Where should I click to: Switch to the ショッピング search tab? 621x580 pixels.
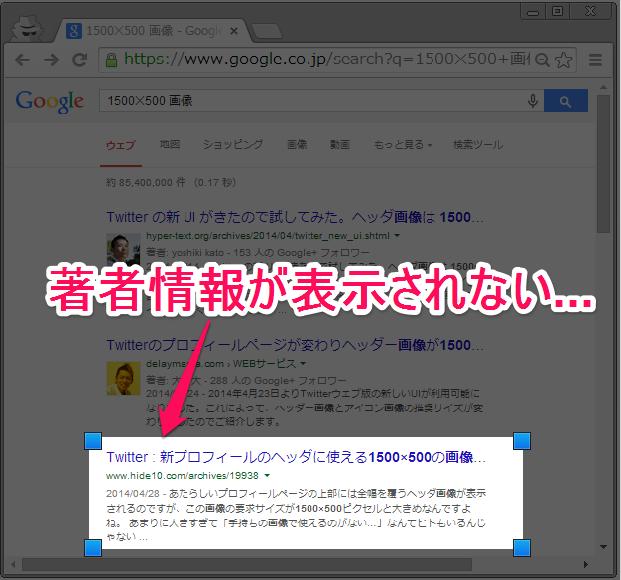click(232, 145)
